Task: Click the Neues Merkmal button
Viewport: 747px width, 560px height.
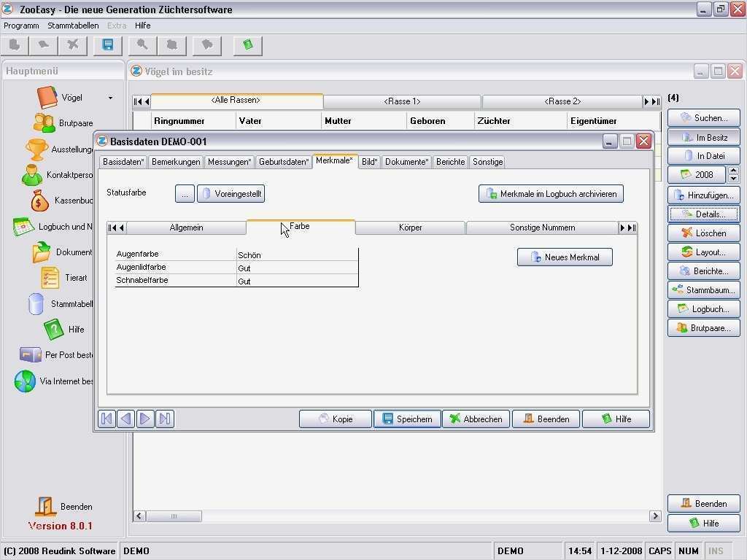Action: click(565, 257)
